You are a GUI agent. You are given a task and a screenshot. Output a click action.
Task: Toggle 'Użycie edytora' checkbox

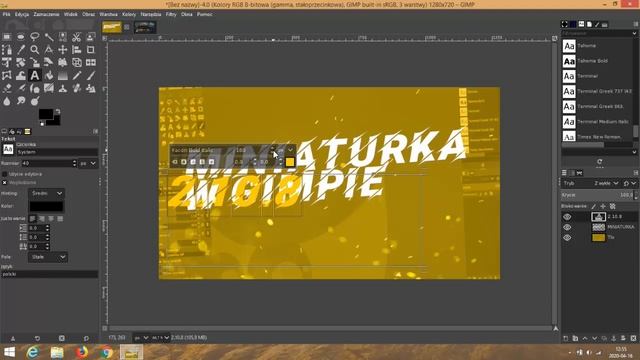pyautogui.click(x=4, y=174)
